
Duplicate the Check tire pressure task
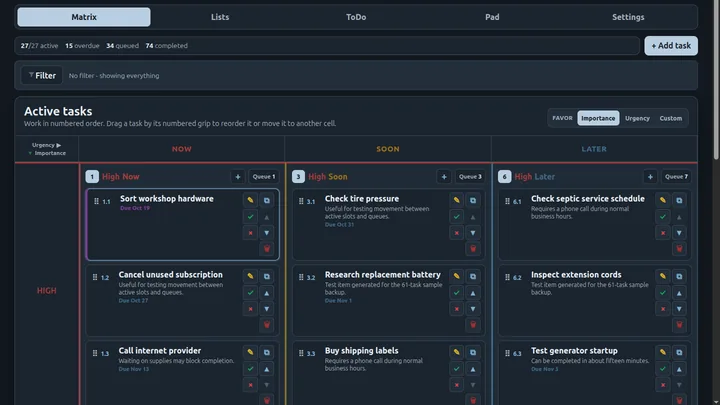tap(472, 200)
